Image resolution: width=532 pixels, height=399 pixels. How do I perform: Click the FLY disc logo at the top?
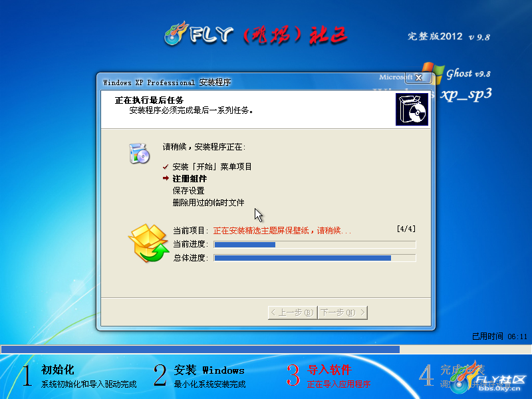click(x=176, y=33)
